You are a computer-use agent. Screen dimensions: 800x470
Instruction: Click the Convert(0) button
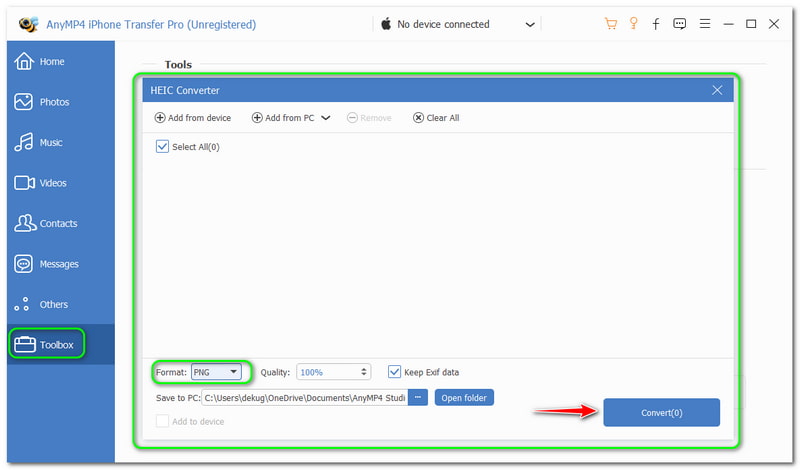coord(661,412)
